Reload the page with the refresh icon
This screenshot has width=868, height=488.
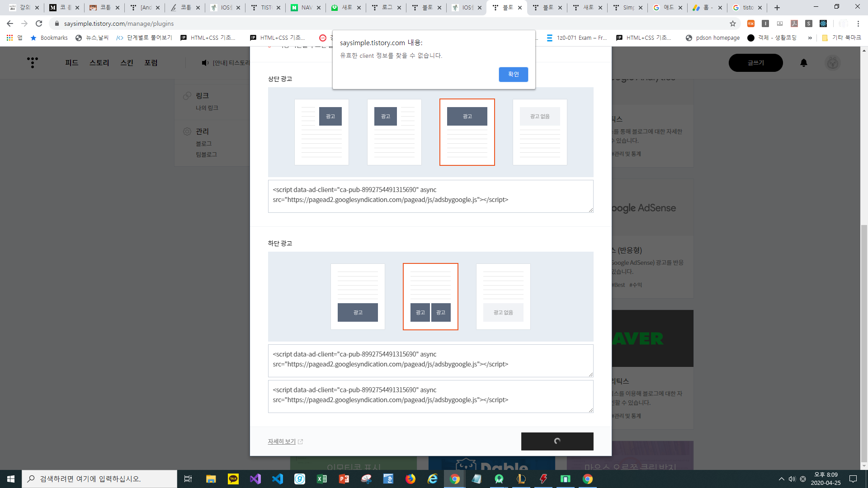[39, 23]
